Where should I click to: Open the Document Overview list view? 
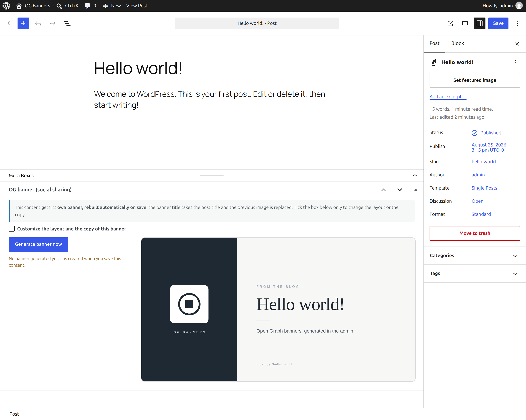[x=67, y=23]
